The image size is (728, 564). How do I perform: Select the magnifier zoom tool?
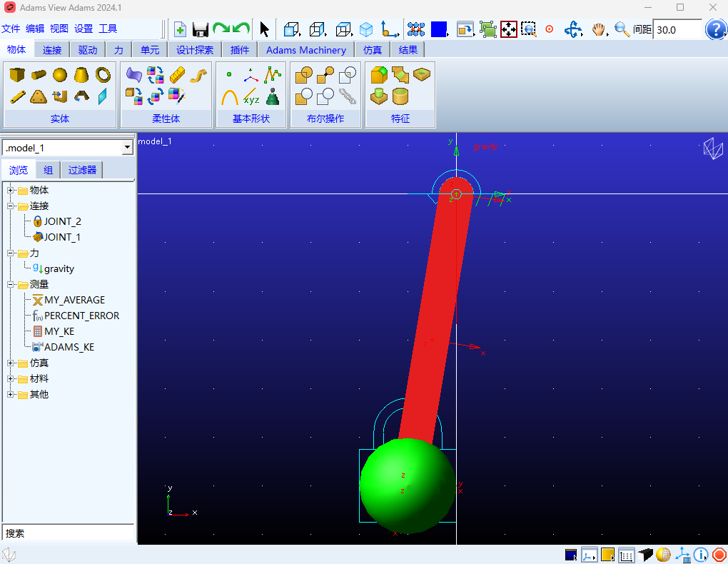pos(621,29)
